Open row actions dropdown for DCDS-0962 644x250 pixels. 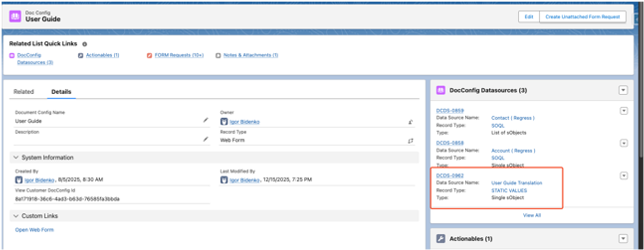pyautogui.click(x=623, y=176)
